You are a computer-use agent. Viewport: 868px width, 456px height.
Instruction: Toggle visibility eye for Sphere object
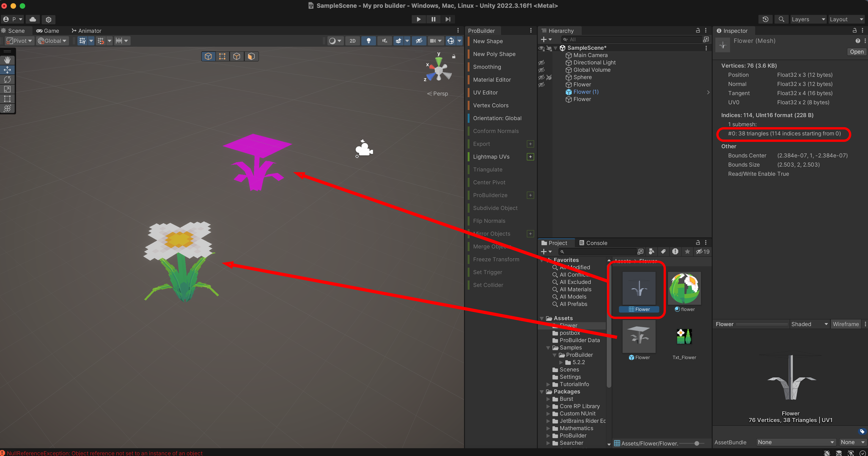[541, 77]
